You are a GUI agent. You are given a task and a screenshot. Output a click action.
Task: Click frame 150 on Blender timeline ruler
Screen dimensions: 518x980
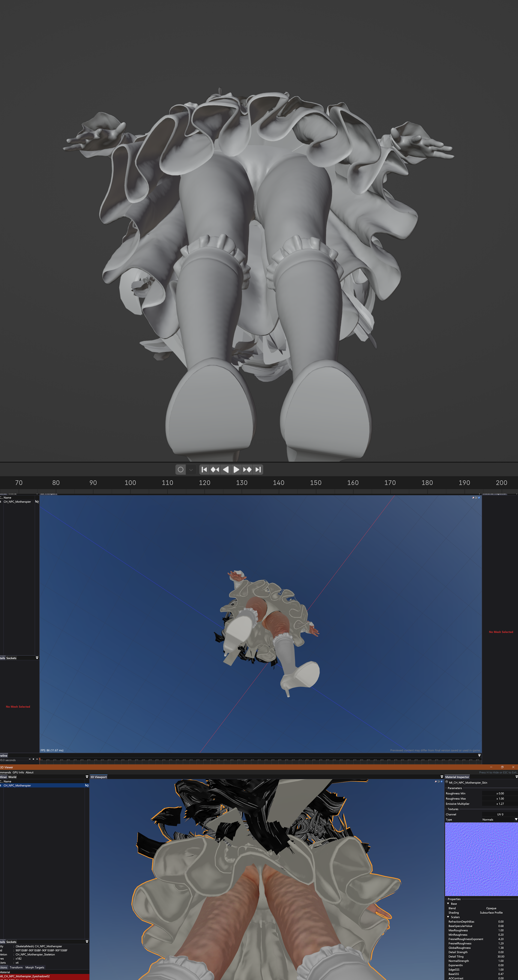point(316,482)
